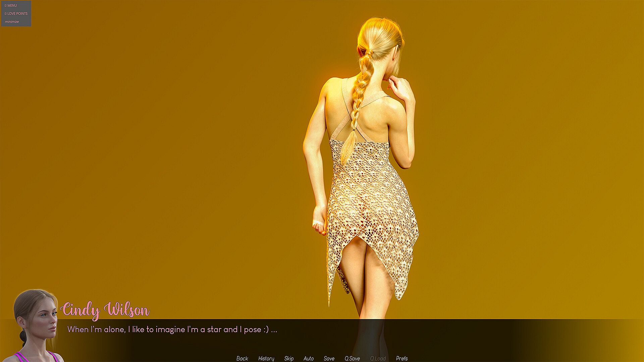Screen dimensions: 644x362
Task: Collapse the overlay with minimize
Action: point(12,22)
